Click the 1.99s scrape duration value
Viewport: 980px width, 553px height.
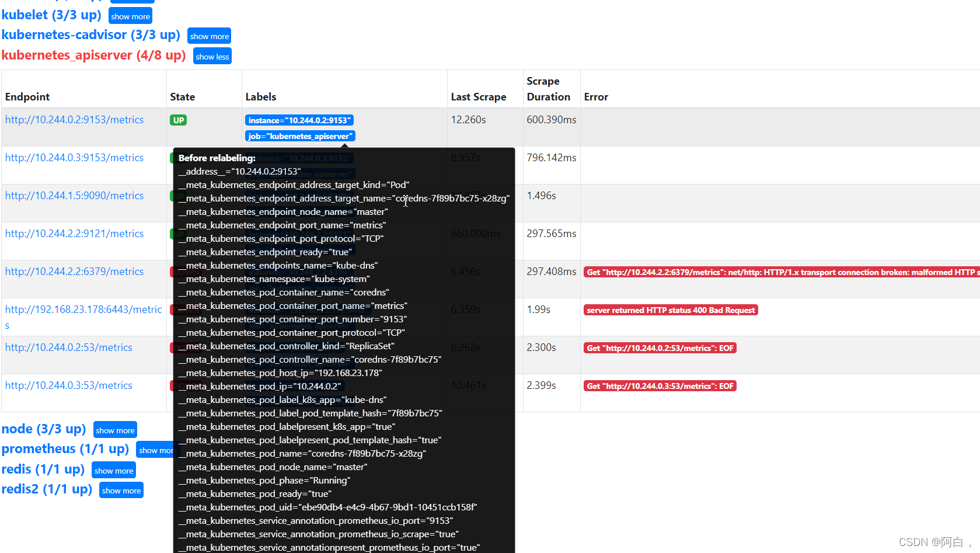click(538, 309)
